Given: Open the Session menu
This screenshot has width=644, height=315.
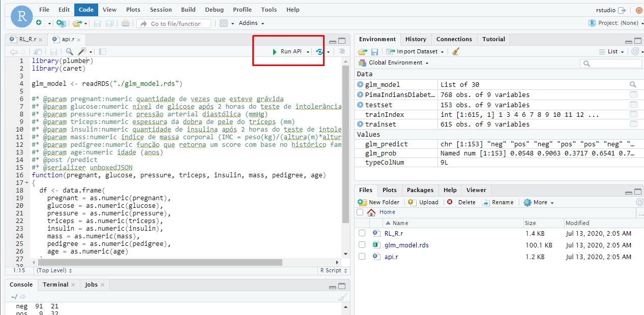Looking at the screenshot, I should (x=161, y=10).
